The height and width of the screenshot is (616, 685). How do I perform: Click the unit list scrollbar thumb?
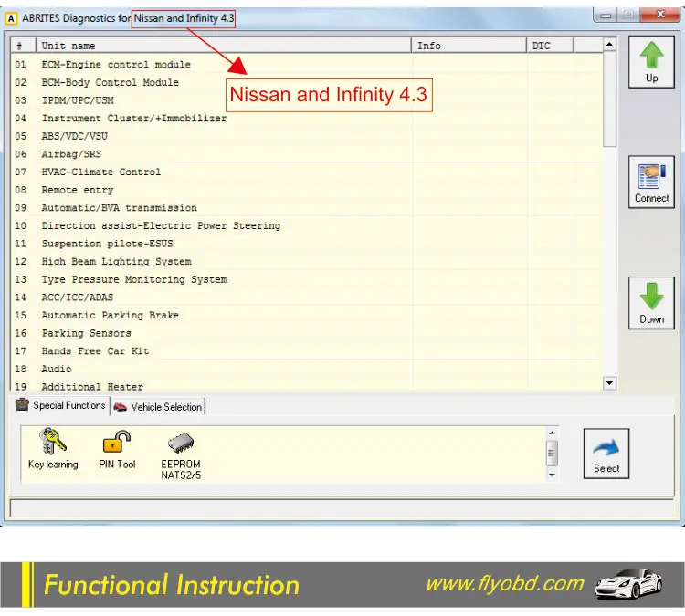[609, 99]
